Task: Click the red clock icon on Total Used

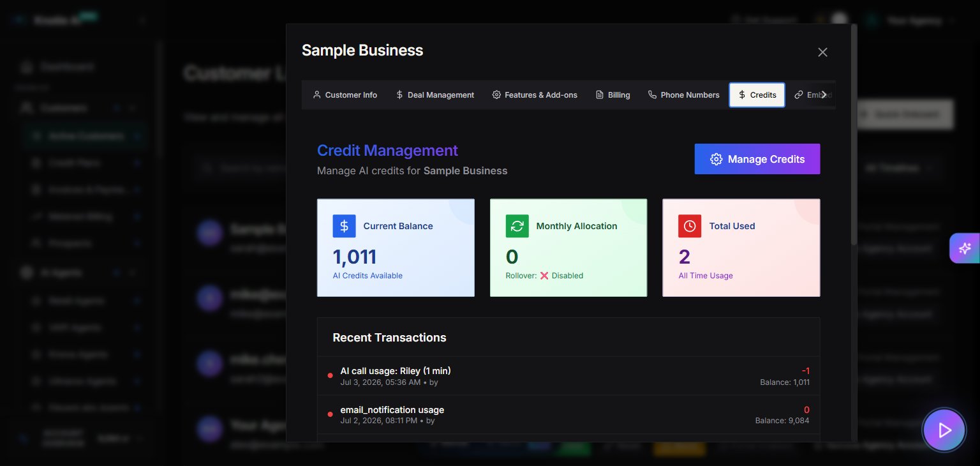Action: (x=690, y=226)
